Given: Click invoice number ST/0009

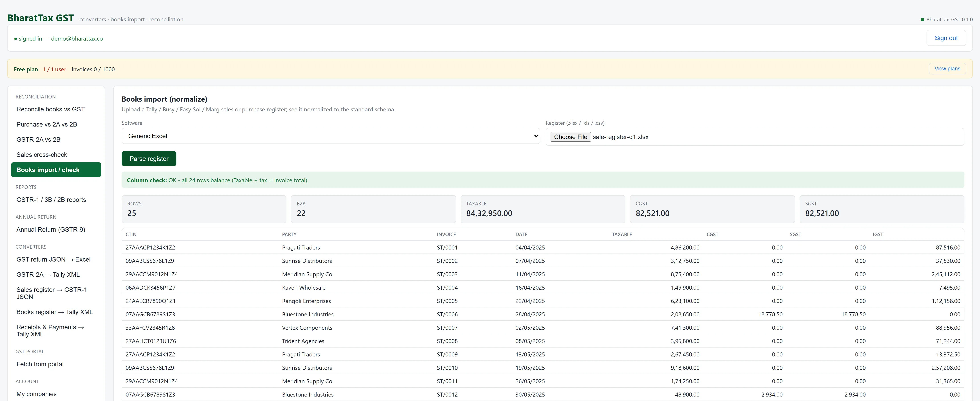Looking at the screenshot, I should pos(447,354).
